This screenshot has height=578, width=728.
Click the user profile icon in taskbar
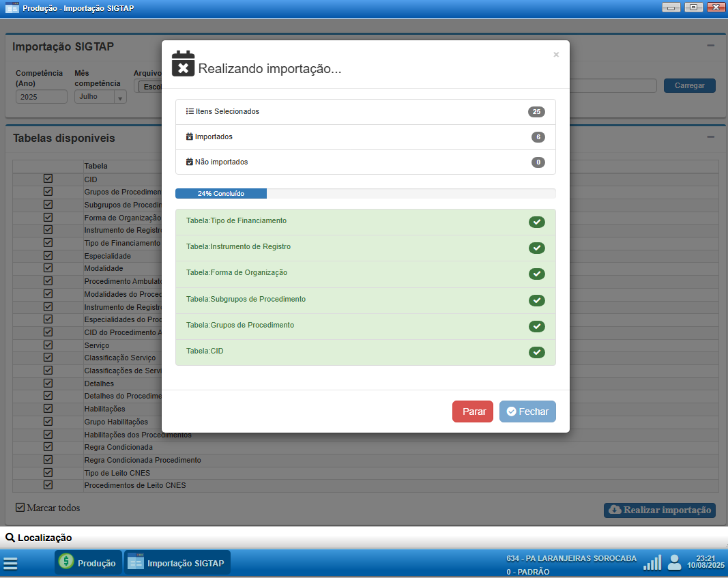(674, 562)
